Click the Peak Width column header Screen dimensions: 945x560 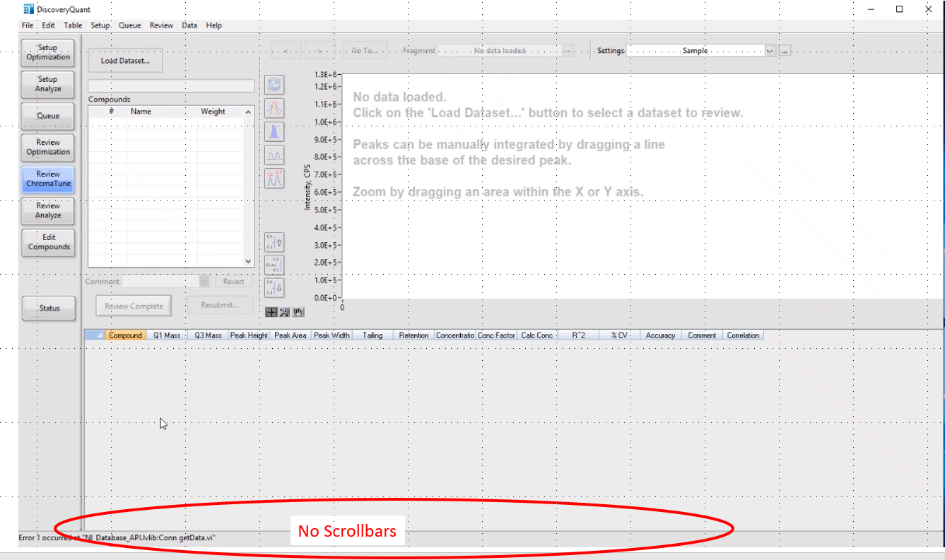point(331,335)
